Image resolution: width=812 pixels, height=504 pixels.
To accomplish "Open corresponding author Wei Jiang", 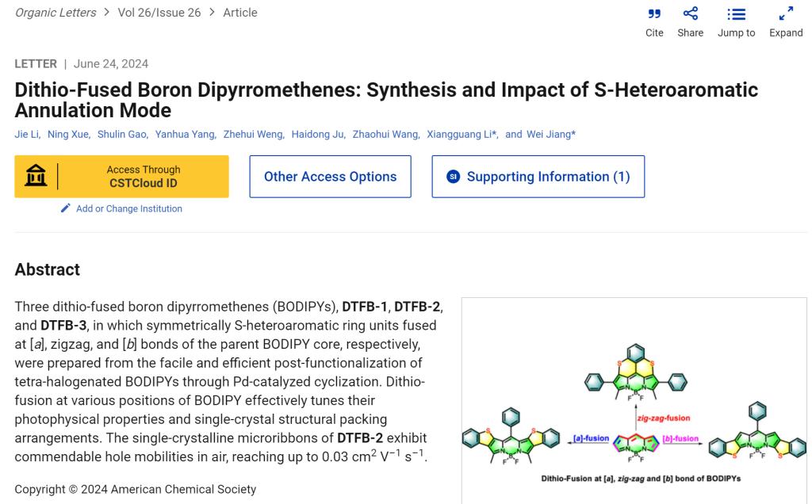I will pos(549,134).
